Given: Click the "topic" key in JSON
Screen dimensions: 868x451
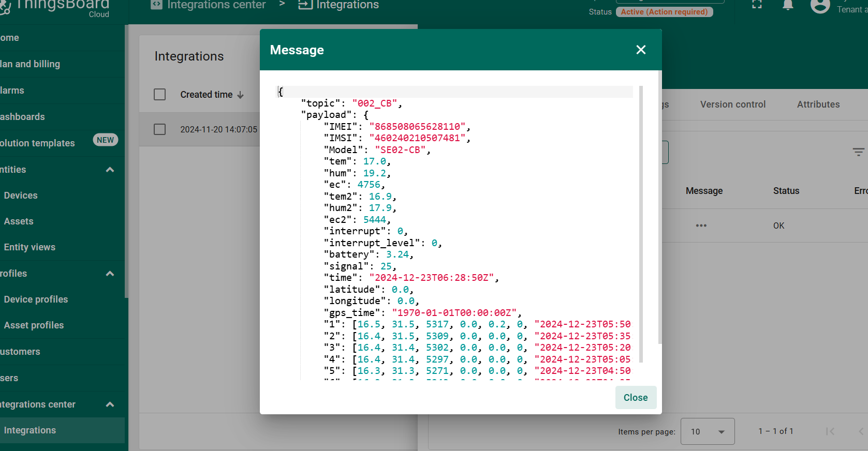Looking at the screenshot, I should tap(320, 103).
